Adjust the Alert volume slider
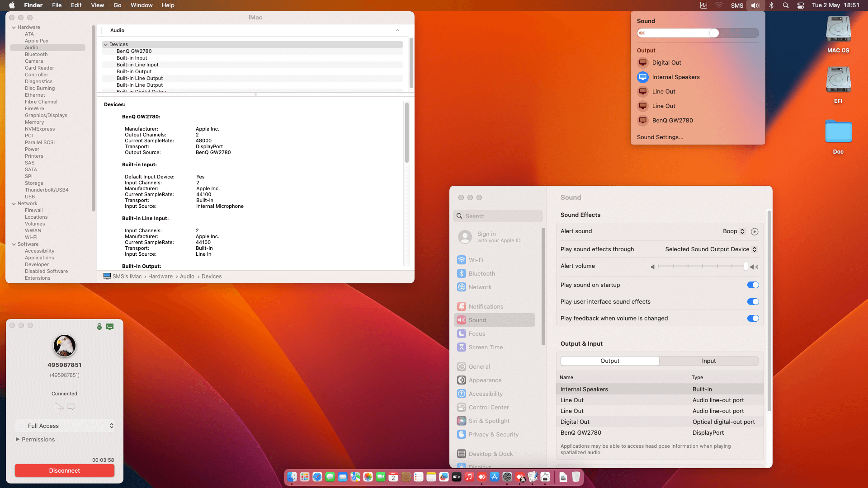Viewport: 868px width, 488px height. [x=702, y=267]
